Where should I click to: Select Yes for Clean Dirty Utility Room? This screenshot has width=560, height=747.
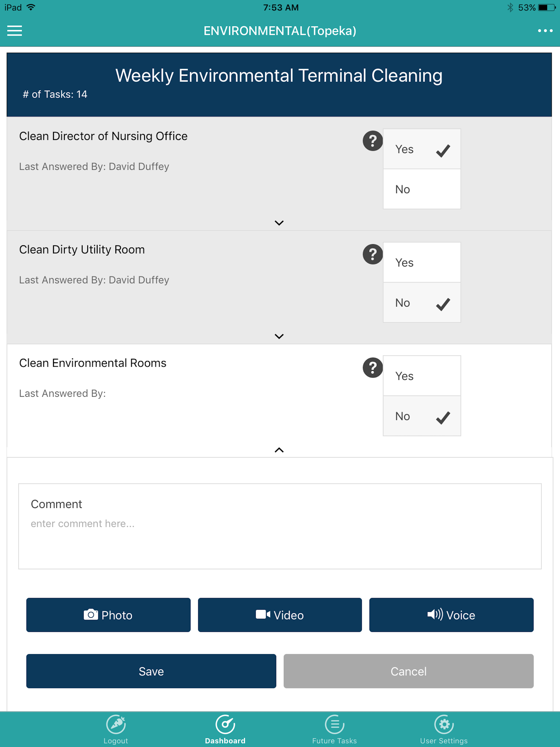point(422,262)
